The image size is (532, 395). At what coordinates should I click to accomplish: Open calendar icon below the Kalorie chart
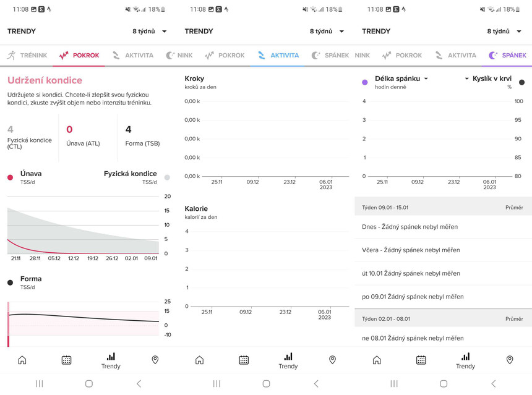[244, 360]
